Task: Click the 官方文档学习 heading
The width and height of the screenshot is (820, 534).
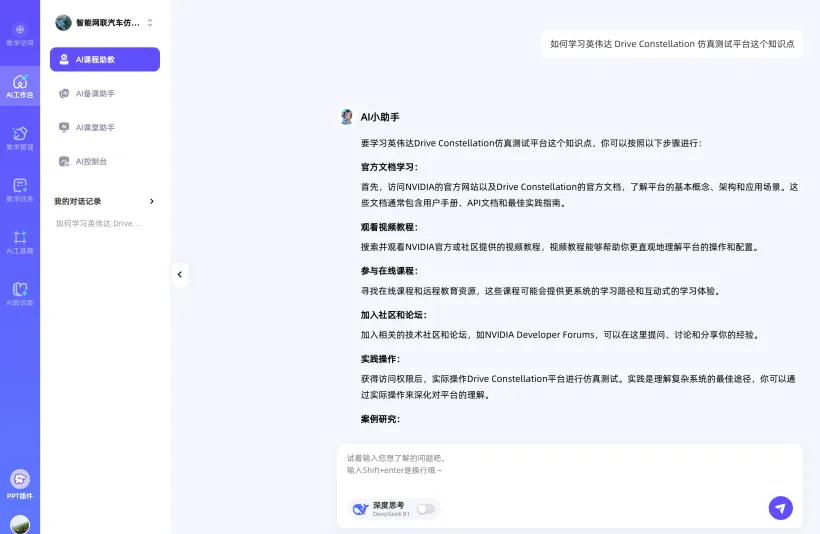Action: tap(389, 167)
